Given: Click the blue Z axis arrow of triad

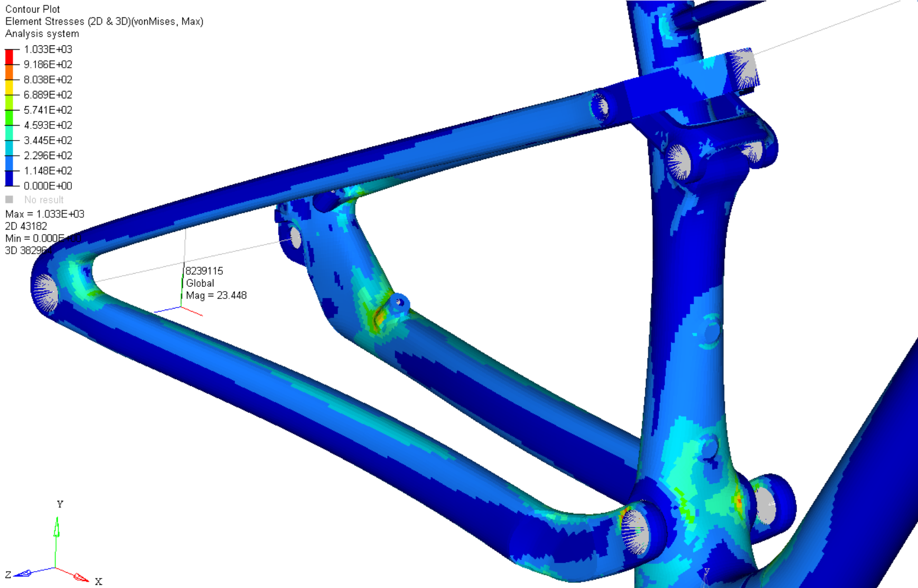Looking at the screenshot, I should point(24,573).
